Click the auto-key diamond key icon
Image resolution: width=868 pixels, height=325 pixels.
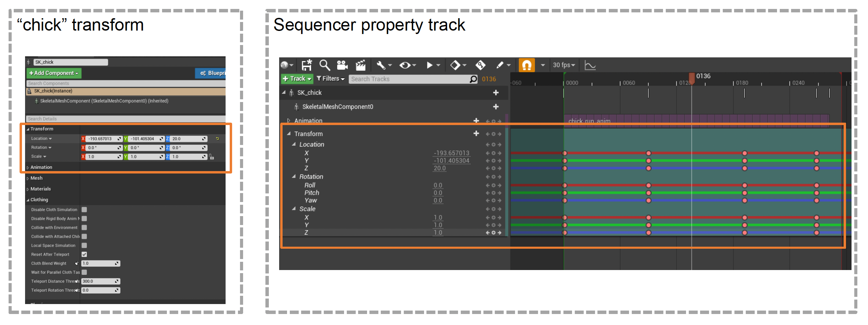[480, 65]
